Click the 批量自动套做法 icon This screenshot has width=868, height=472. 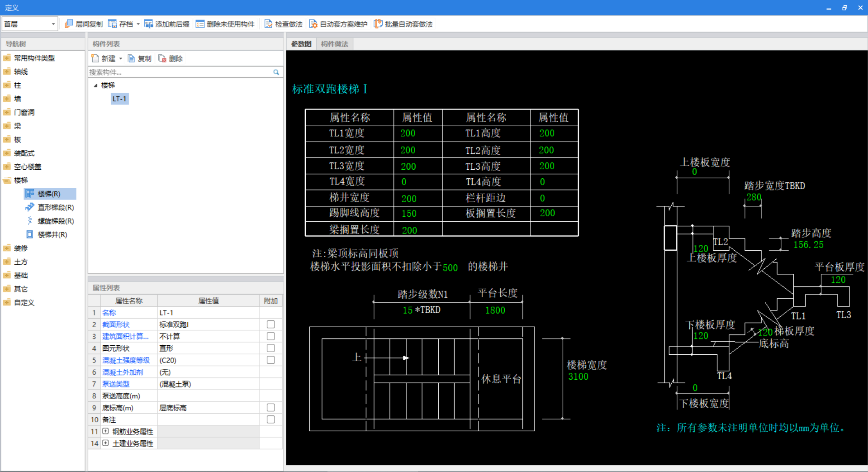click(x=378, y=24)
